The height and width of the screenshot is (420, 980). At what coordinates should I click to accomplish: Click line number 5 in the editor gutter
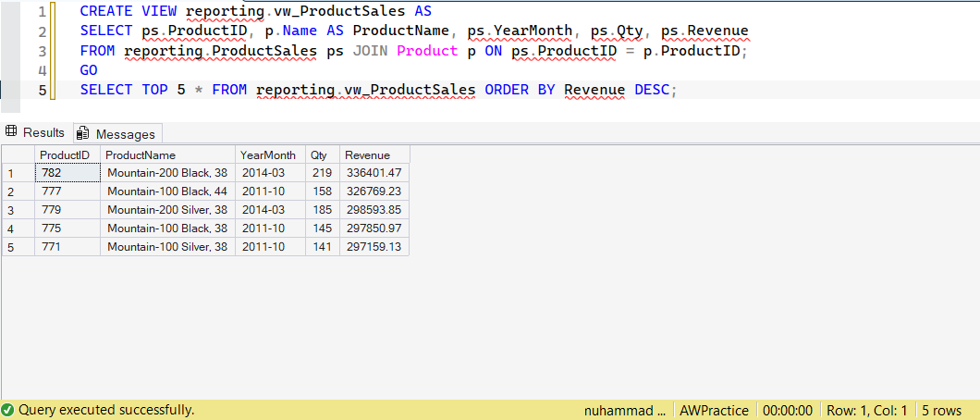point(42,90)
